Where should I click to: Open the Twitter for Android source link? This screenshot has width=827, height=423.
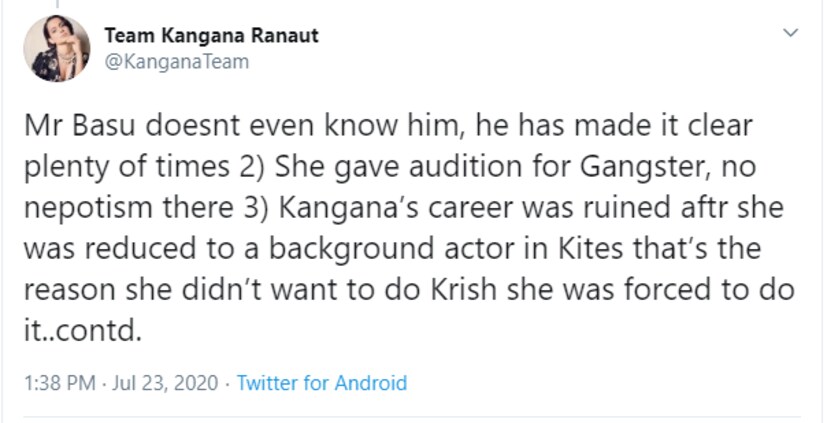pyautogui.click(x=322, y=383)
